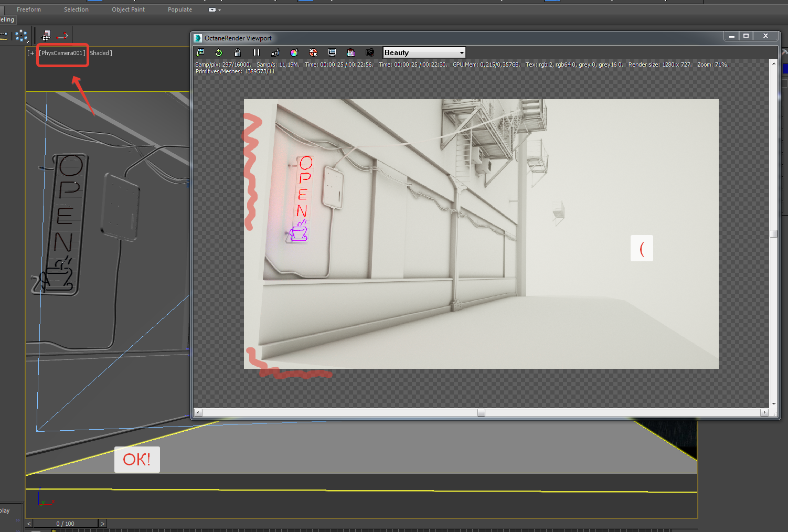Open the viewport [+] general menu
Screen dimensions: 788x532
[x=31, y=53]
